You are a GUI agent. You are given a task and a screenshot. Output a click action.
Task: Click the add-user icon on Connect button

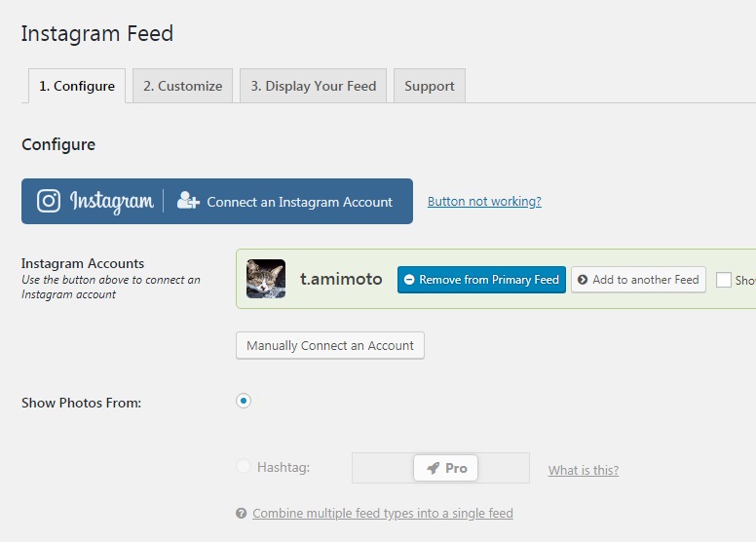pyautogui.click(x=188, y=201)
